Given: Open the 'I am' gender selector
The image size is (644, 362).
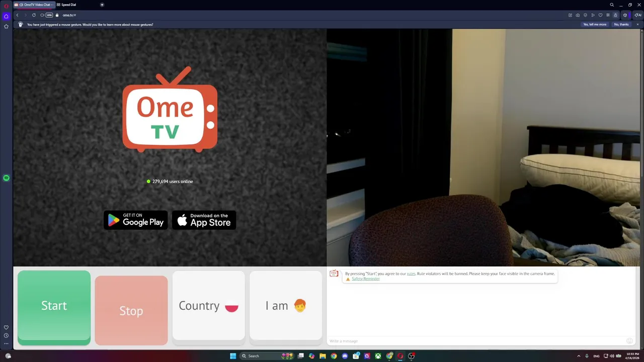Looking at the screenshot, I should click(286, 306).
